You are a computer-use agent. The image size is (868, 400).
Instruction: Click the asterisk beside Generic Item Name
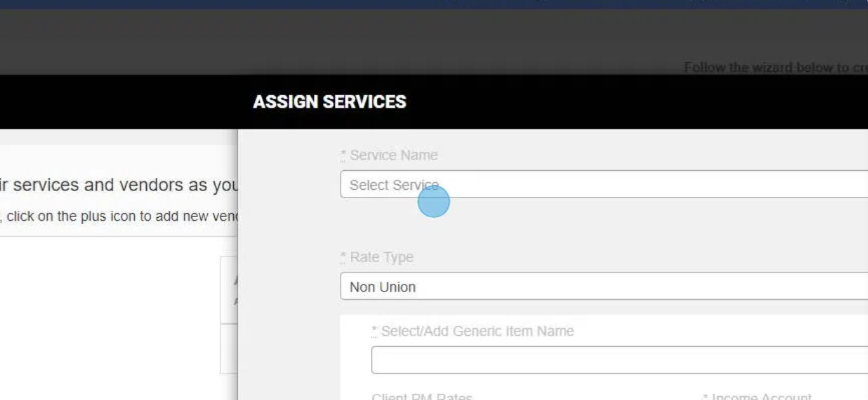(374, 330)
